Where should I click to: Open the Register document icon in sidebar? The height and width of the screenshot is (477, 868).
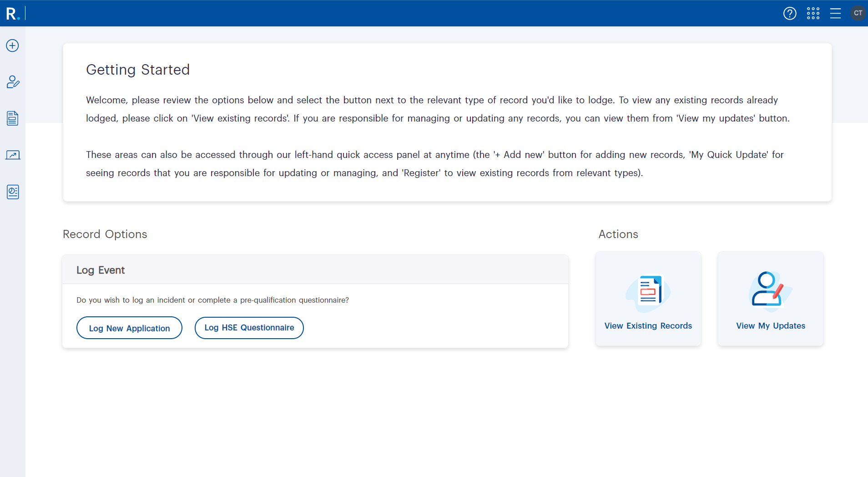click(13, 118)
